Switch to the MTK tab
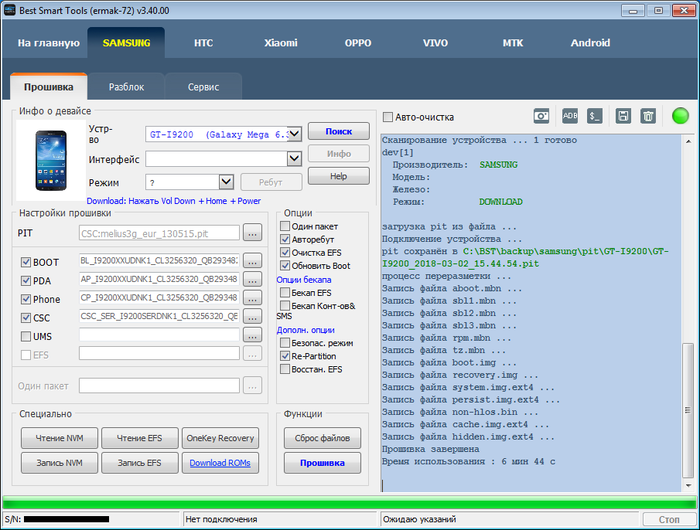The image size is (700, 530). 513,43
